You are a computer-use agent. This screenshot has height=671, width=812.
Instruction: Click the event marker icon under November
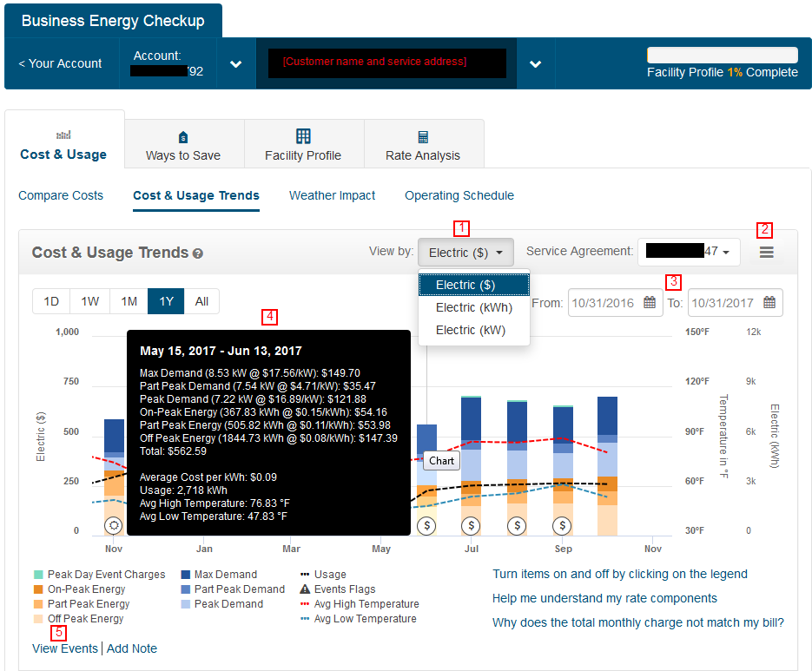(114, 525)
